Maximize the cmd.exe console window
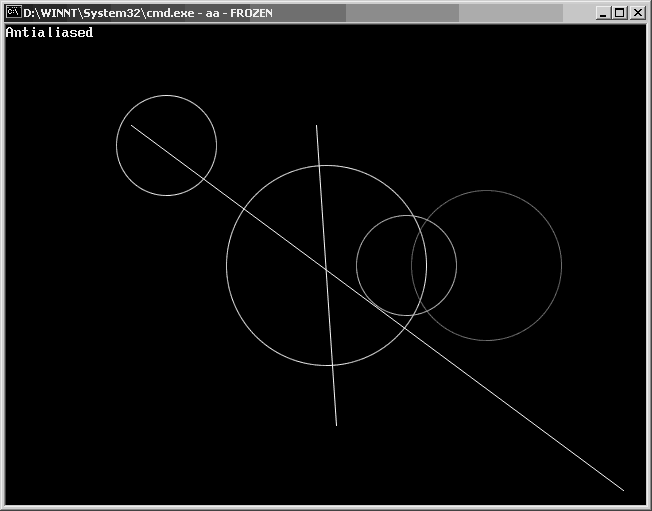Screen dimensions: 652x511 point(619,13)
